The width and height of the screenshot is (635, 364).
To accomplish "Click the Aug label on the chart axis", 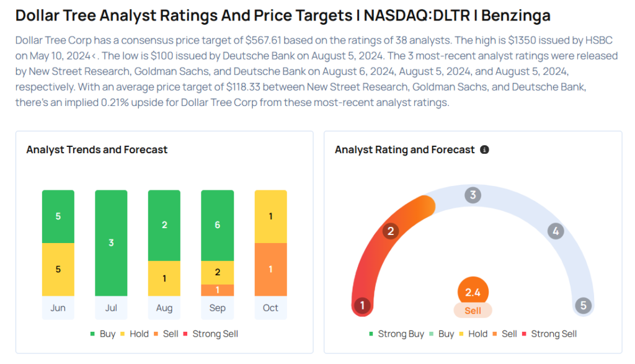I will [164, 308].
